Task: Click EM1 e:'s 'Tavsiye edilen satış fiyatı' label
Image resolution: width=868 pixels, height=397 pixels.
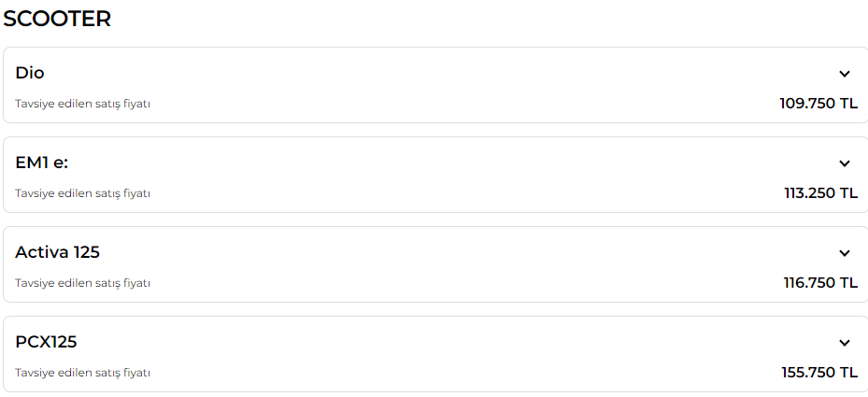Action: [82, 193]
